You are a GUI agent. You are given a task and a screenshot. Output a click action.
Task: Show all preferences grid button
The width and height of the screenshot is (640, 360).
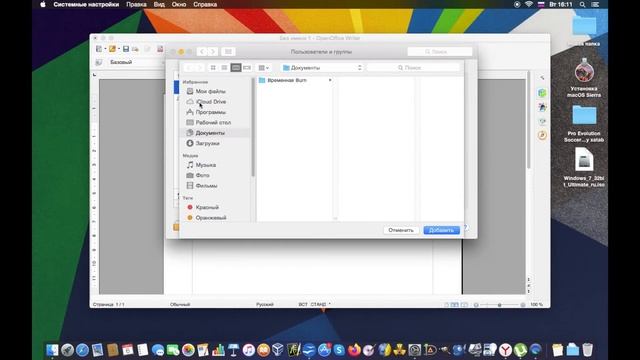[x=228, y=51]
